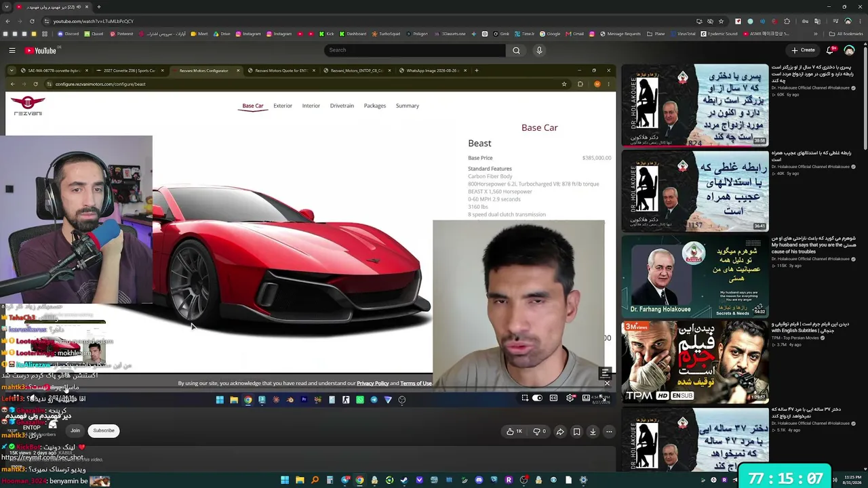This screenshot has height=488, width=868.
Task: Open YouTube notifications bell
Action: [831, 50]
